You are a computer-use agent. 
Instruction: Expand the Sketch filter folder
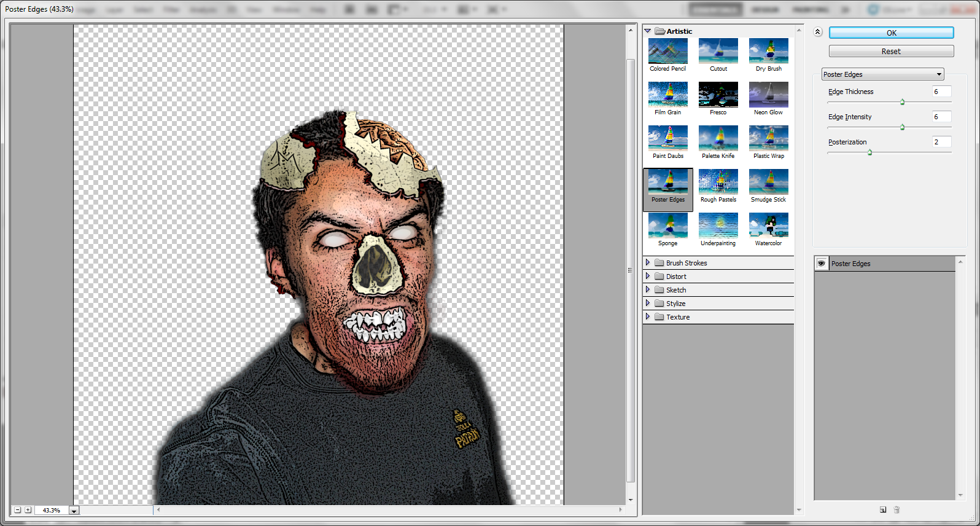pyautogui.click(x=648, y=289)
